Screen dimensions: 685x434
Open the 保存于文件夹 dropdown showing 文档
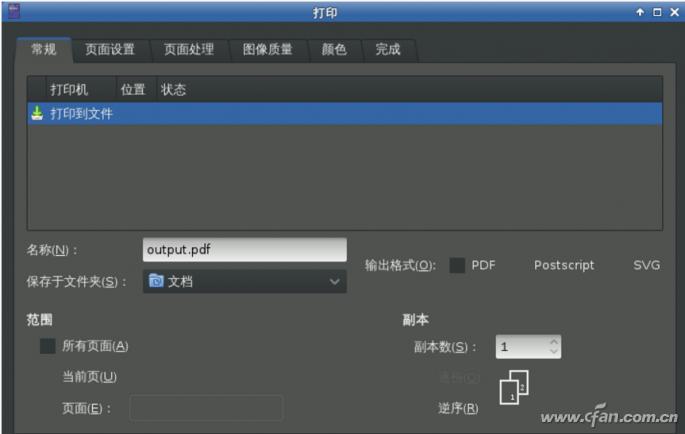pyautogui.click(x=245, y=281)
